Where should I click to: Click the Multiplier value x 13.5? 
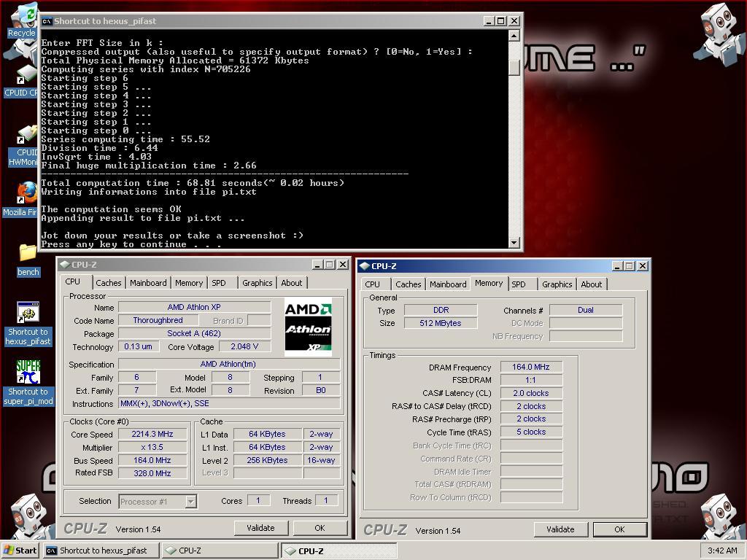point(152,447)
